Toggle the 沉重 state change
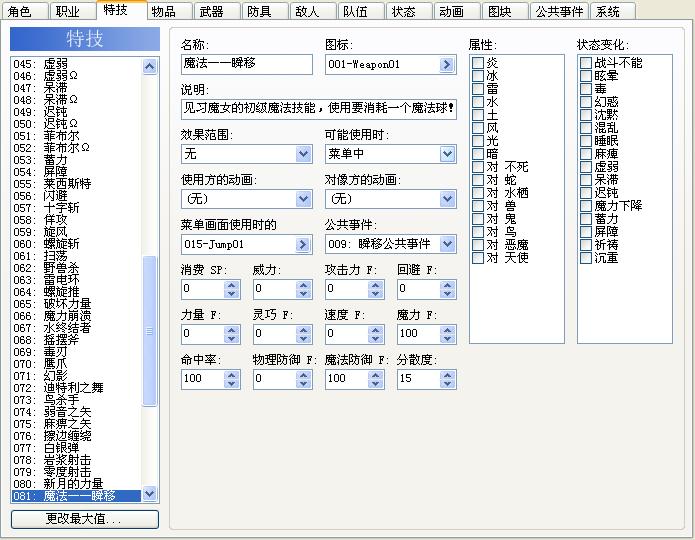The height and width of the screenshot is (540, 695). pos(586,258)
